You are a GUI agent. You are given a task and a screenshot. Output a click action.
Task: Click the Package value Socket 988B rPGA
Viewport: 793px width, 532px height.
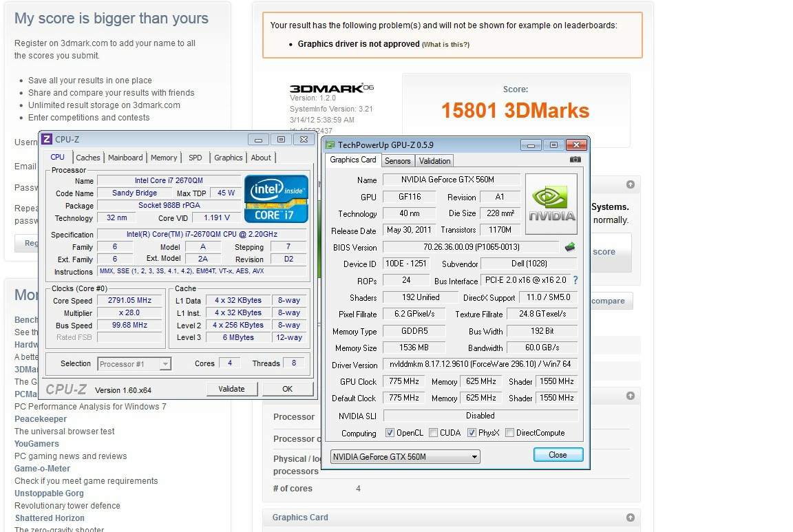pyautogui.click(x=169, y=205)
